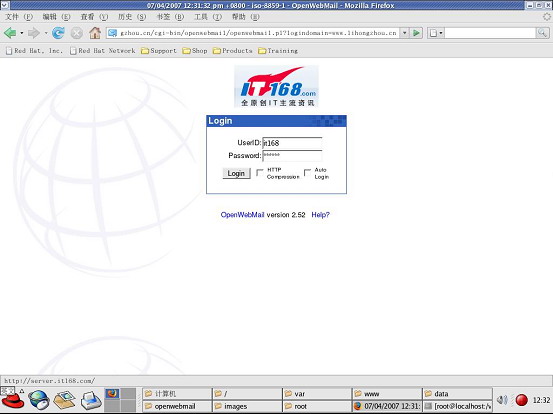
Task: Expand the address bar URL history dropdown
Action: click(405, 33)
